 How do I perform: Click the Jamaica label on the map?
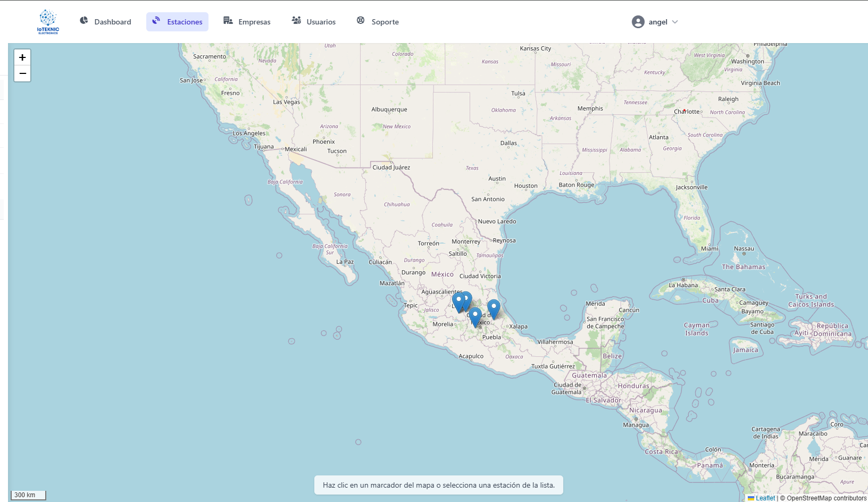[x=746, y=350]
